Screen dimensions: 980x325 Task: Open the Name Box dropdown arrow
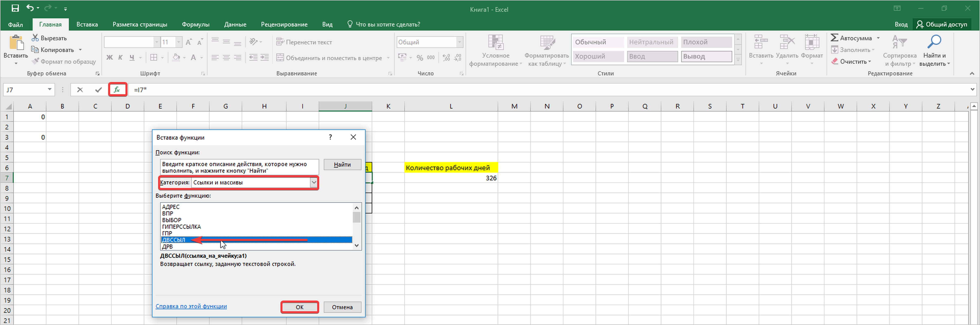pyautogui.click(x=49, y=90)
